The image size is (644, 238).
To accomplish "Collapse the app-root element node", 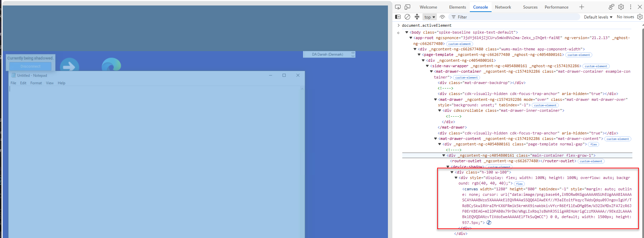I will pos(411,38).
